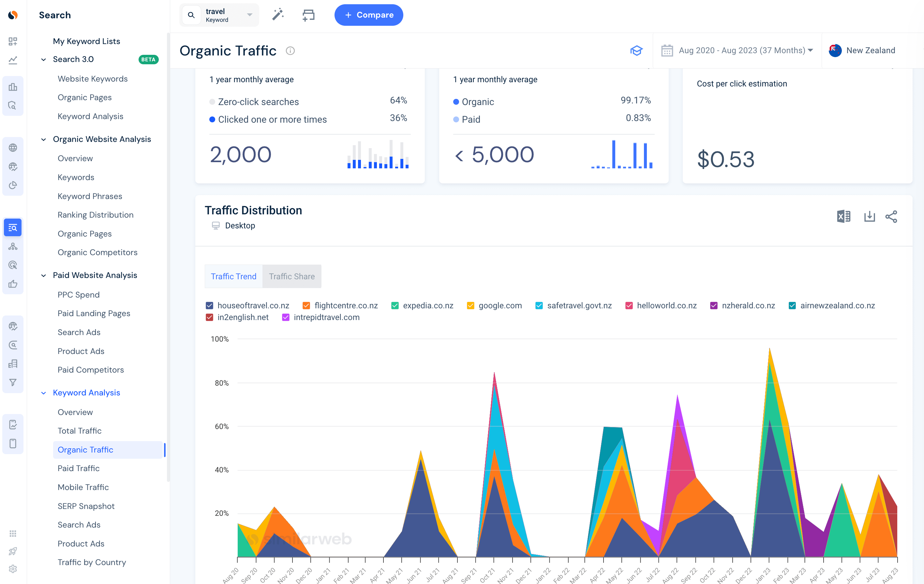Click the download icon on Traffic Distribution
924x584 pixels.
click(870, 216)
